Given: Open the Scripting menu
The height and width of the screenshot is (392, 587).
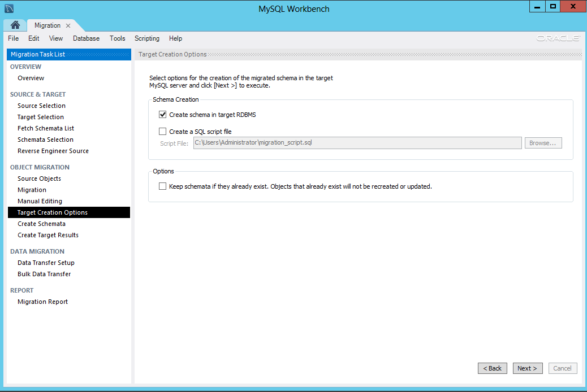Looking at the screenshot, I should (147, 38).
